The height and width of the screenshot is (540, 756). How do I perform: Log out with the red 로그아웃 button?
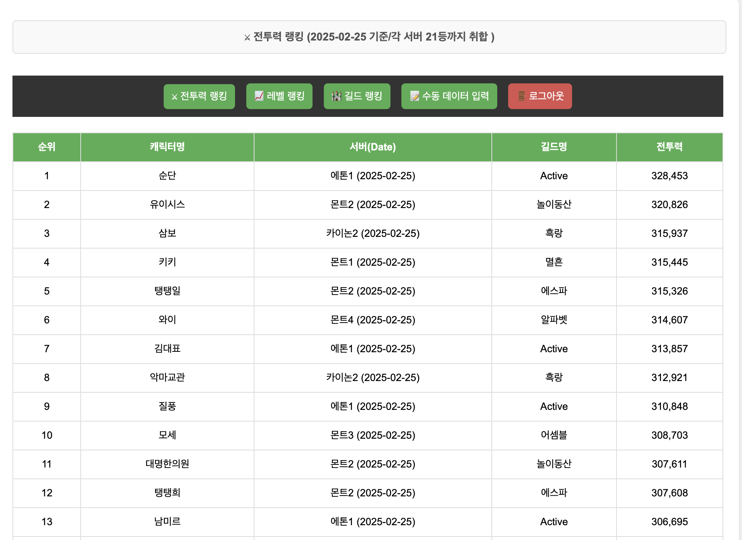[x=540, y=96]
